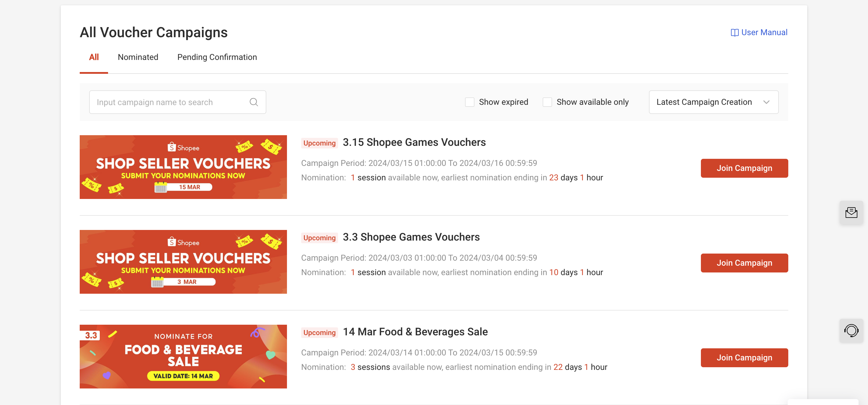Viewport: 868px width, 405px height.
Task: Click the sort dropdown chevron arrow
Action: [x=766, y=102]
